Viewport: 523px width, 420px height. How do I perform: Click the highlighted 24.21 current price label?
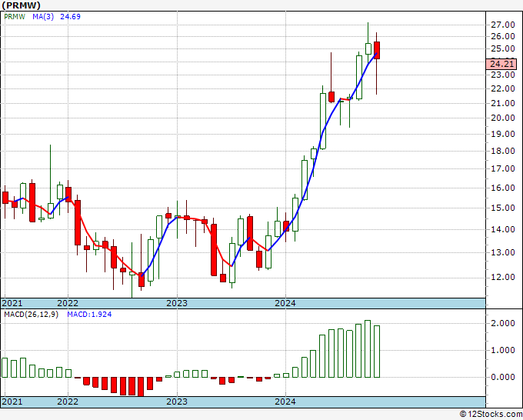(x=501, y=64)
